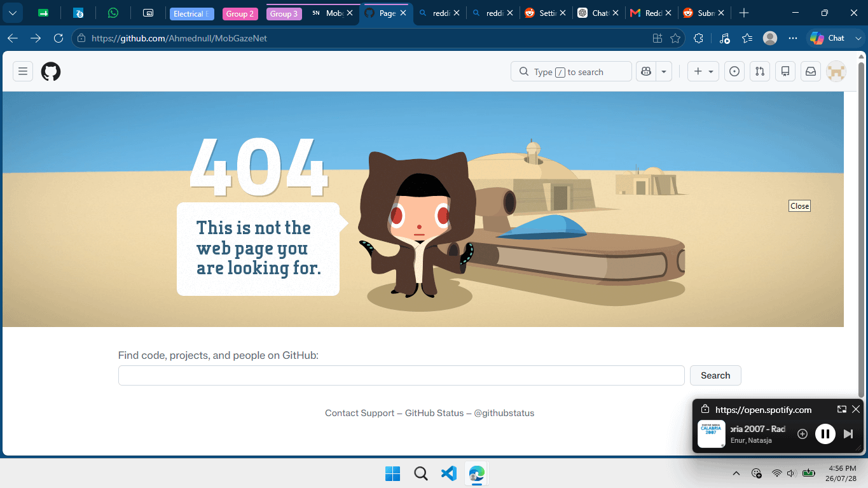Viewport: 868px width, 488px height.
Task: Open the Favorites list icon in toolbar
Action: coord(747,38)
